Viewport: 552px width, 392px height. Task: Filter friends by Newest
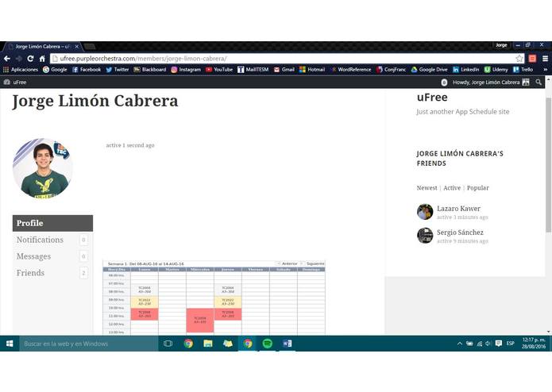click(x=427, y=188)
